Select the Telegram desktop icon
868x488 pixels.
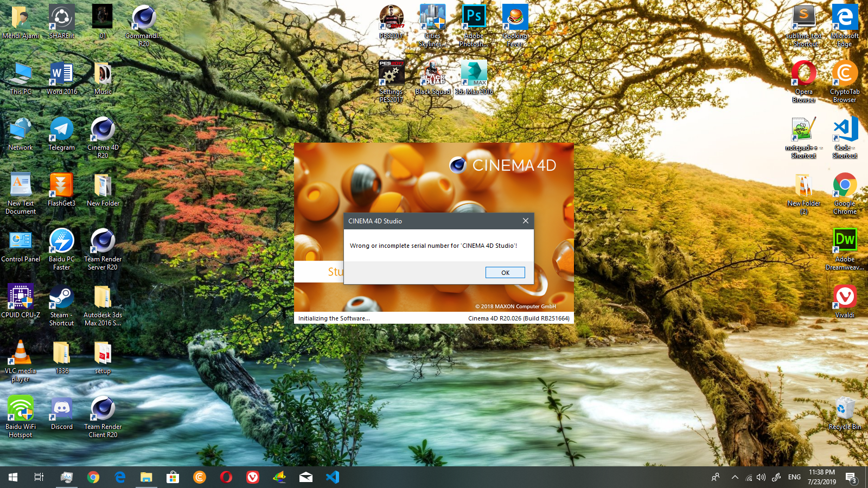62,133
